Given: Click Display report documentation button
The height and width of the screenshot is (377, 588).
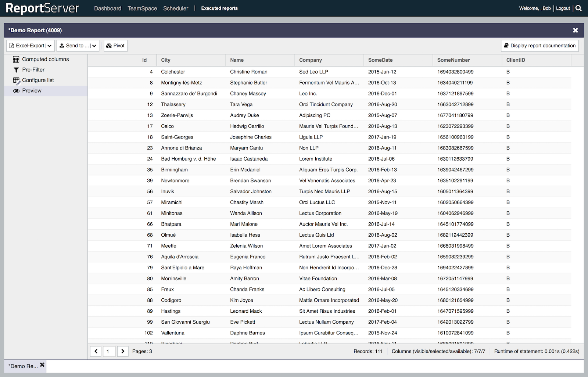Looking at the screenshot, I should 540,46.
